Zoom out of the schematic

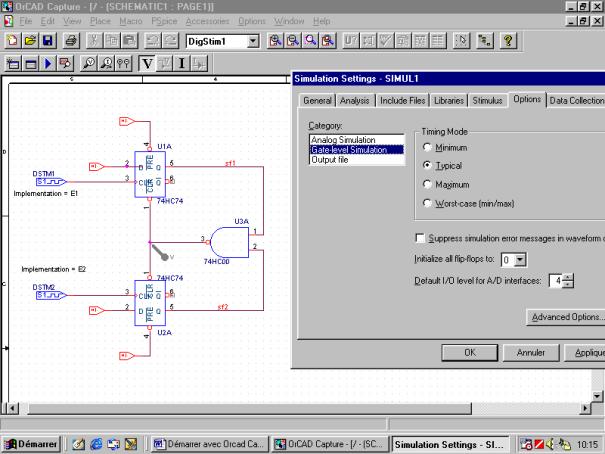click(x=293, y=41)
